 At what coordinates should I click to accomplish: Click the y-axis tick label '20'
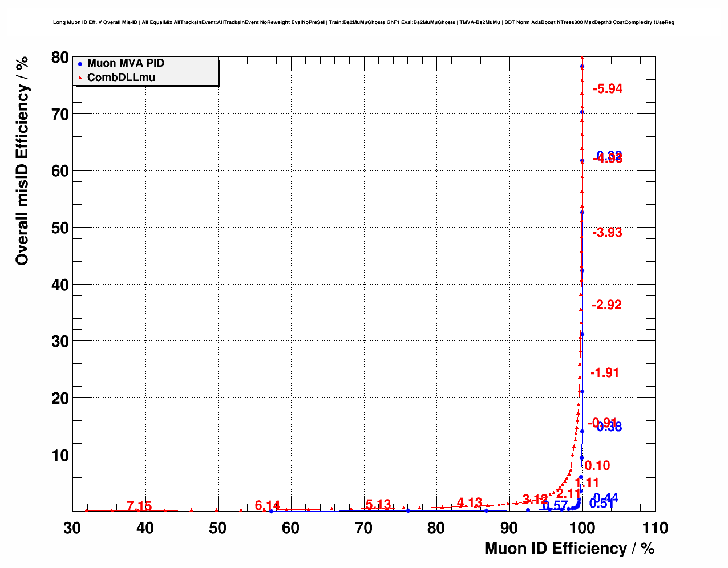59,399
